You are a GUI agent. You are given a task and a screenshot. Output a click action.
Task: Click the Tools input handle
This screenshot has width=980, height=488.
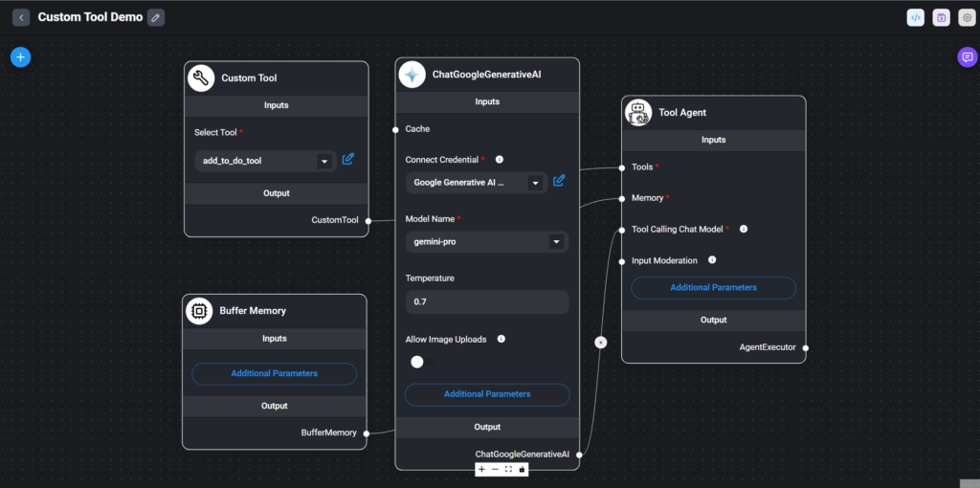click(x=622, y=167)
